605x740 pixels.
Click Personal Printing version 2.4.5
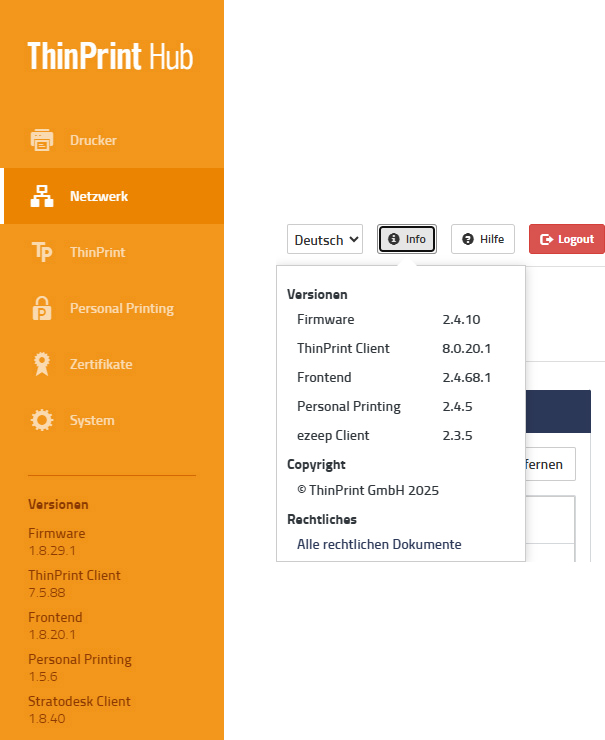[x=457, y=406]
